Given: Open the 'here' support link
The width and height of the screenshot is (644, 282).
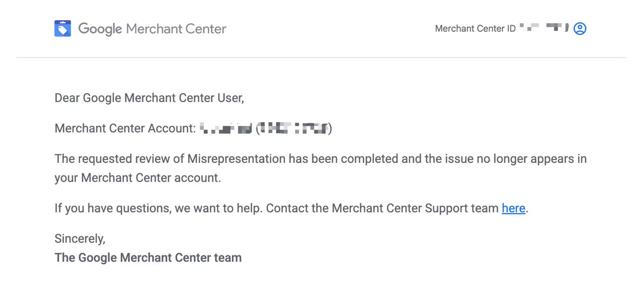Looking at the screenshot, I should click(513, 208).
